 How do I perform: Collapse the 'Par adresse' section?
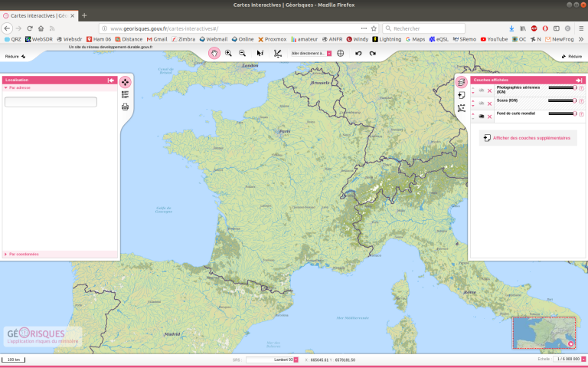coord(21,88)
